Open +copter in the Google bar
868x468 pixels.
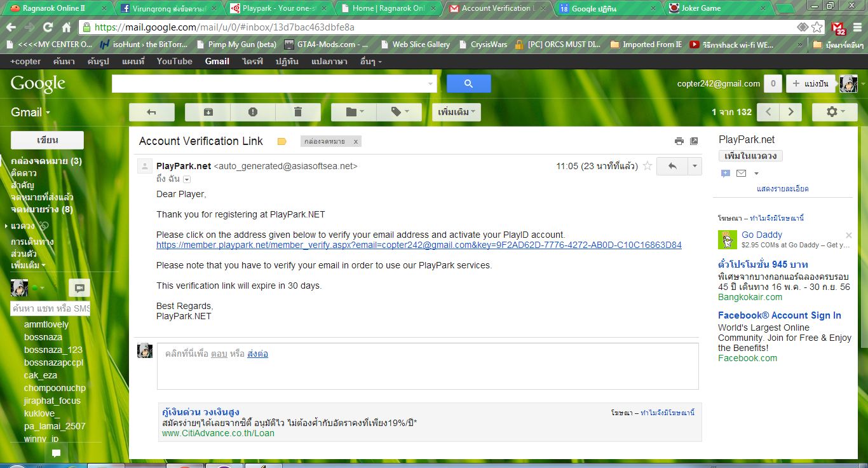coord(25,61)
